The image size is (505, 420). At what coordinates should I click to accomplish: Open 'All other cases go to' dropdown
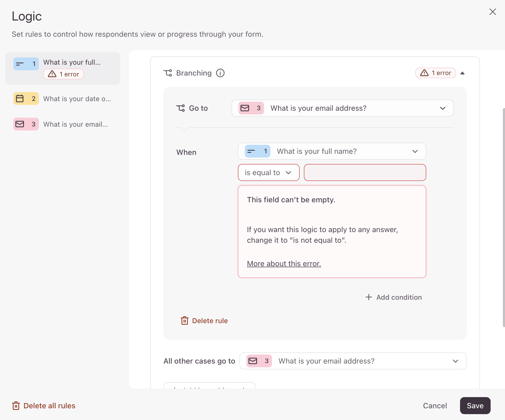[353, 361]
